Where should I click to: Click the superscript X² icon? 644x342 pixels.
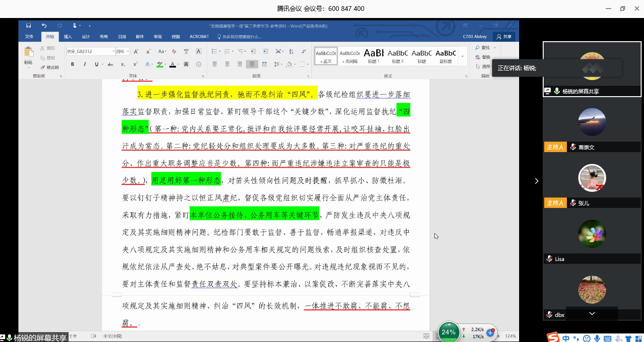pos(135,64)
